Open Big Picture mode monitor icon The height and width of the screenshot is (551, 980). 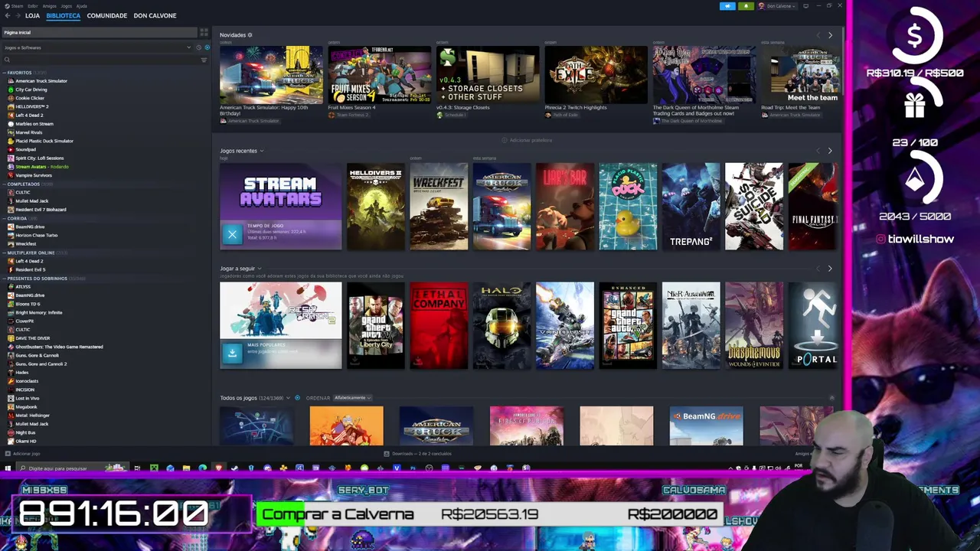pyautogui.click(x=805, y=6)
